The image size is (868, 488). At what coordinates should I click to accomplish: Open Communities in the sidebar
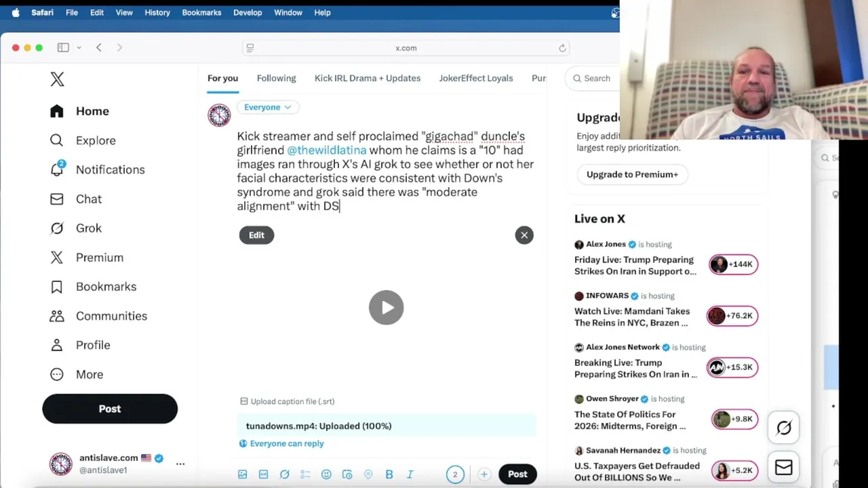pyautogui.click(x=98, y=316)
